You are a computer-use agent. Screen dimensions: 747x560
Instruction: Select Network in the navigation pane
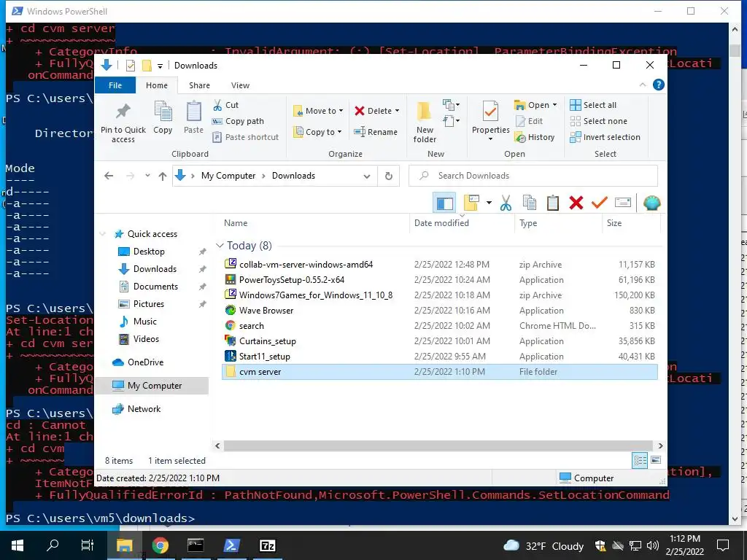point(144,409)
